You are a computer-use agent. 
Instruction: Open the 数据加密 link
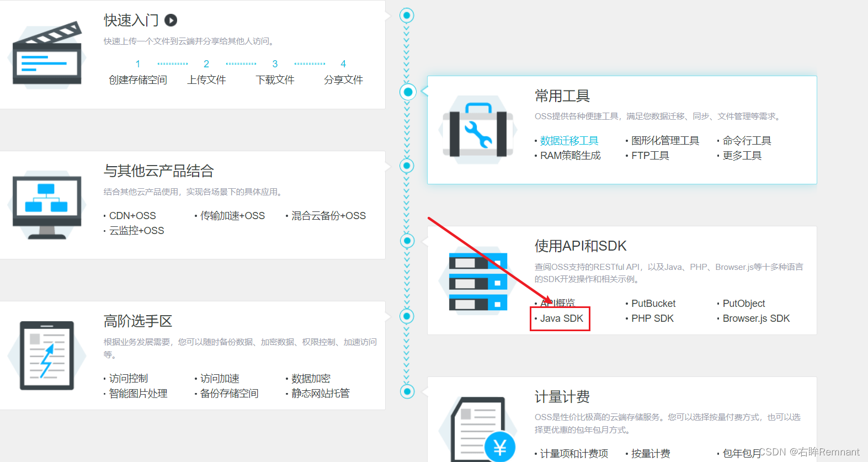(311, 379)
